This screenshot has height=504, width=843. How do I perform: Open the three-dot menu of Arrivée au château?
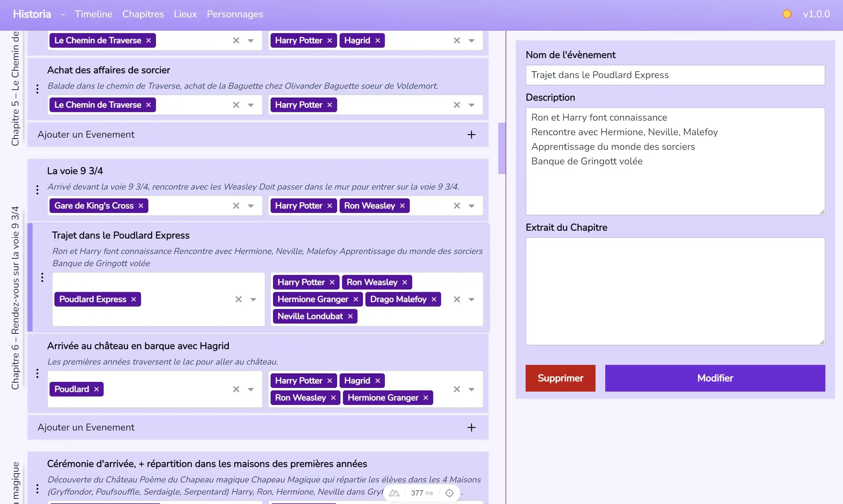pyautogui.click(x=37, y=374)
